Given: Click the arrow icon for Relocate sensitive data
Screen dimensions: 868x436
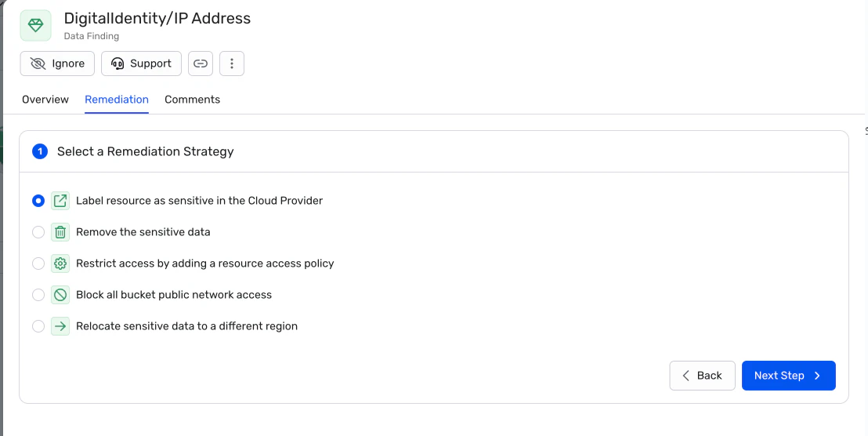Looking at the screenshot, I should (x=60, y=326).
